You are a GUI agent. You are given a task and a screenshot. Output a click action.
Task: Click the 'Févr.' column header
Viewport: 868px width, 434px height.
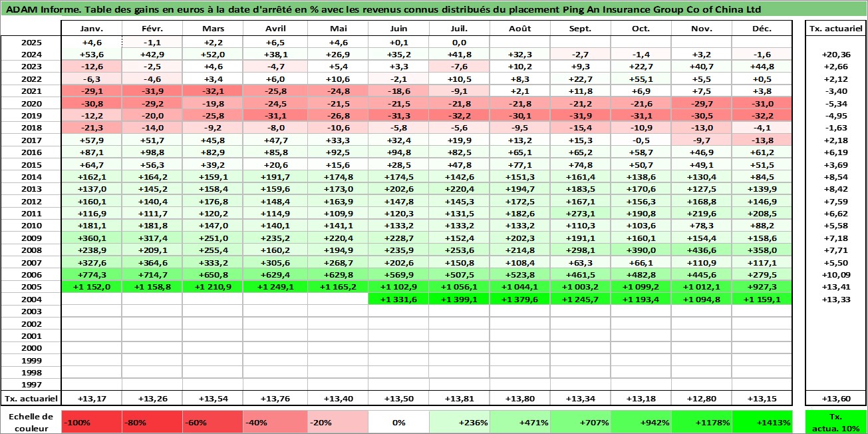pyautogui.click(x=152, y=29)
